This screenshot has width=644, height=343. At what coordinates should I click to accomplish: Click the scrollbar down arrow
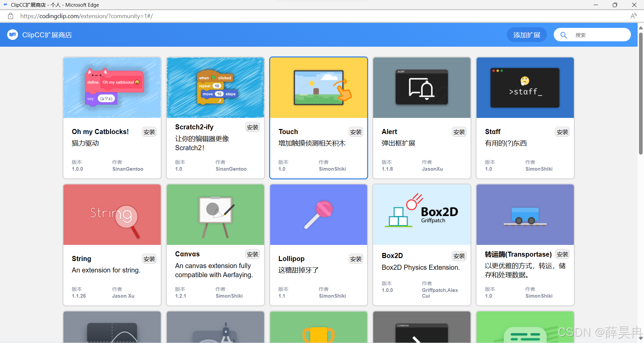pos(641,338)
